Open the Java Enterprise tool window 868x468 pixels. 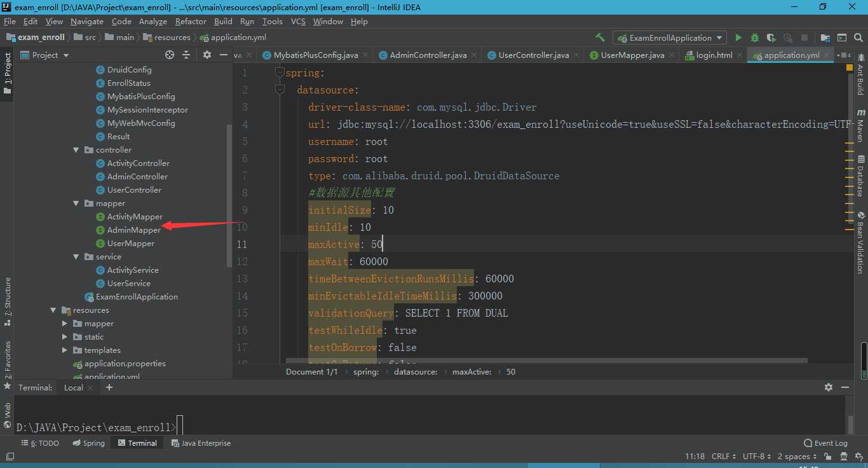pos(201,443)
